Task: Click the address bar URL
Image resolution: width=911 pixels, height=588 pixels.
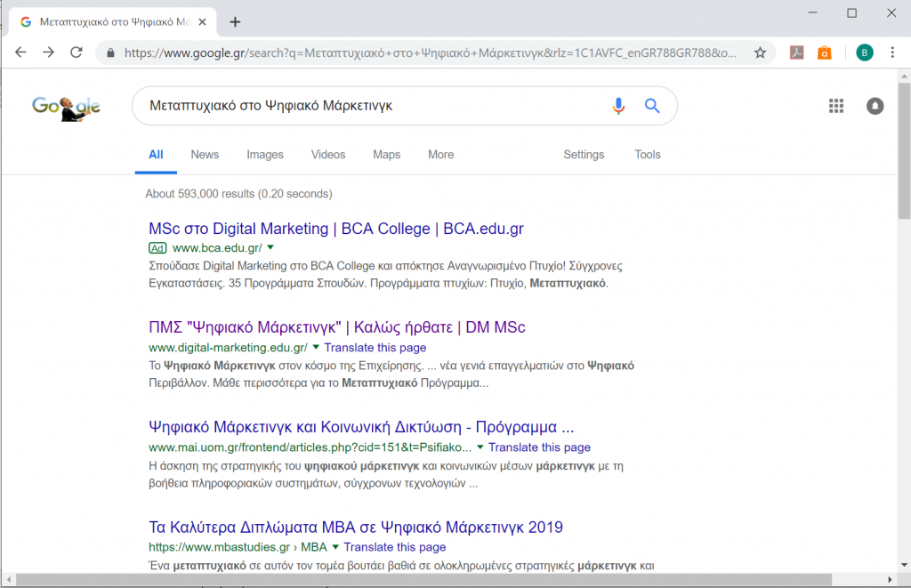Action: (430, 52)
